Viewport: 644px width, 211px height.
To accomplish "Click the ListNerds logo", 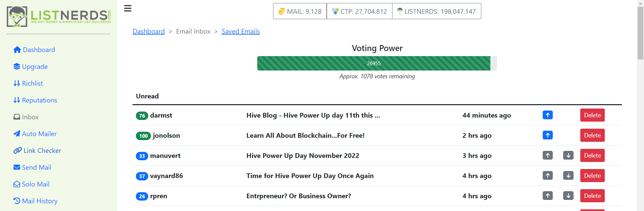I will (x=59, y=16).
